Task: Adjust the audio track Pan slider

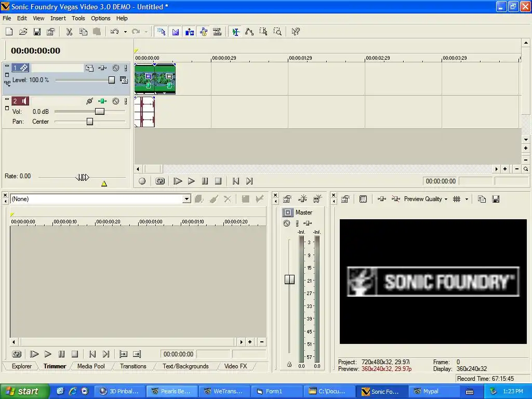Action: [90, 122]
